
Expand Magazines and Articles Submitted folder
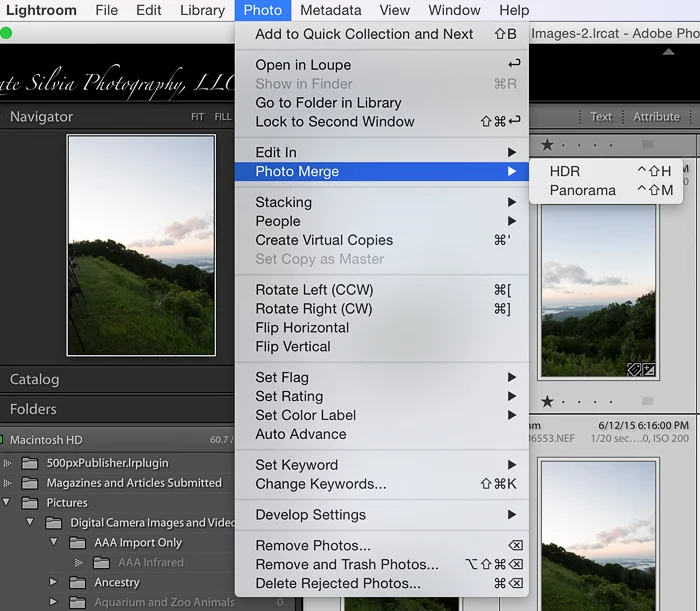7,483
